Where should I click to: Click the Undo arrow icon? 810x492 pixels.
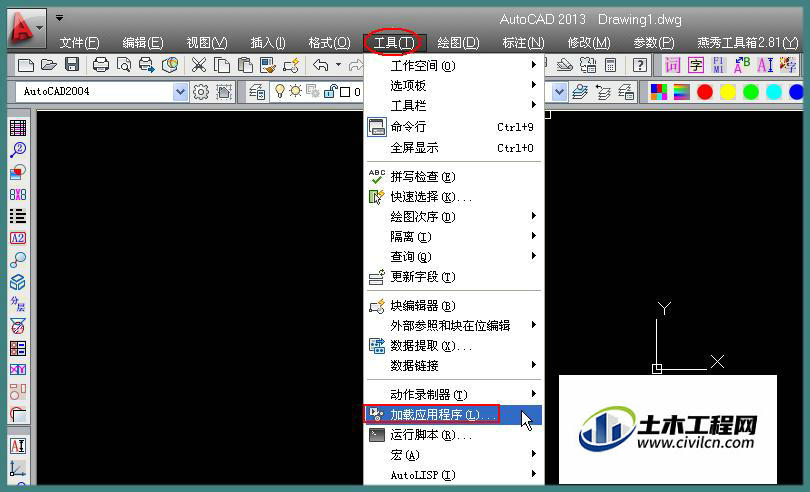pos(321,65)
